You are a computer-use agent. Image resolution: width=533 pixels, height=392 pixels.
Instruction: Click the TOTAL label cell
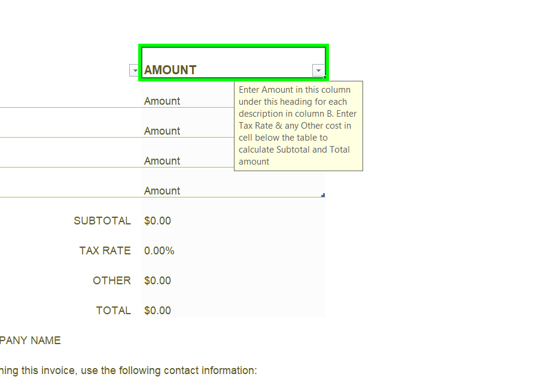tap(113, 311)
